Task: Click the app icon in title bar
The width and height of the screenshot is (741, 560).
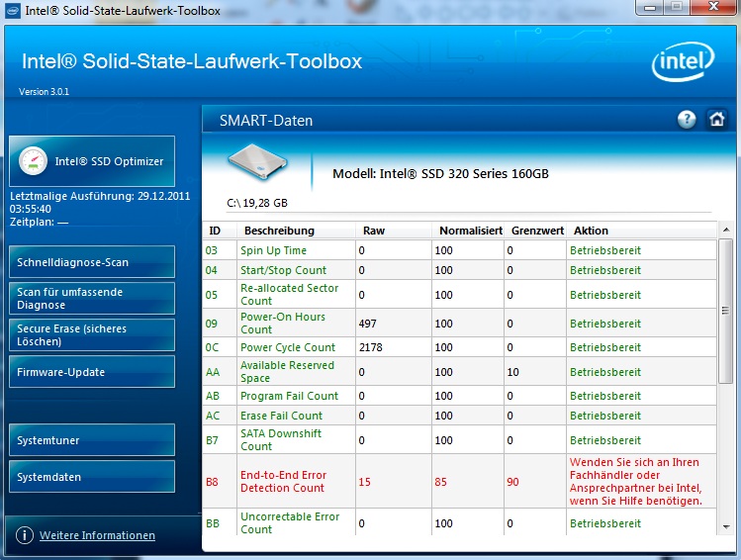Action: click(13, 11)
